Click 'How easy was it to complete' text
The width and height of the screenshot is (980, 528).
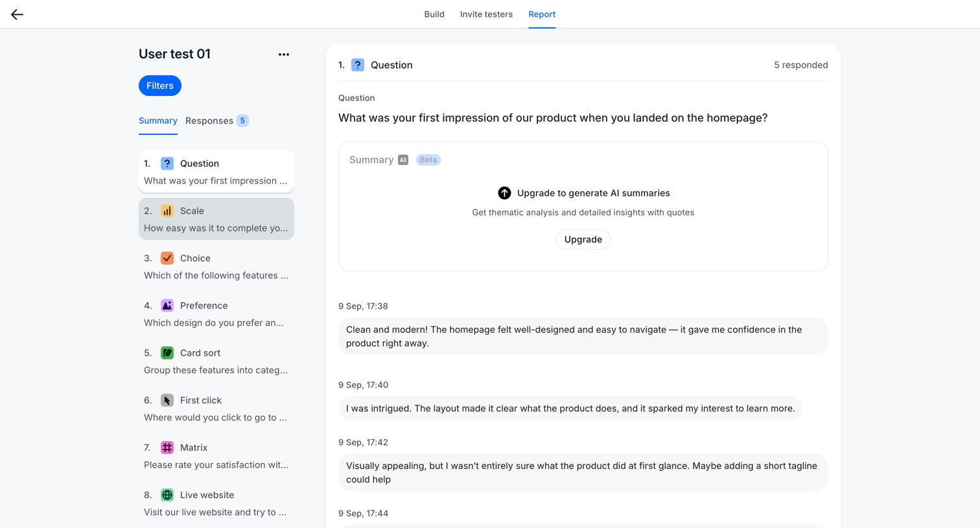pos(216,228)
